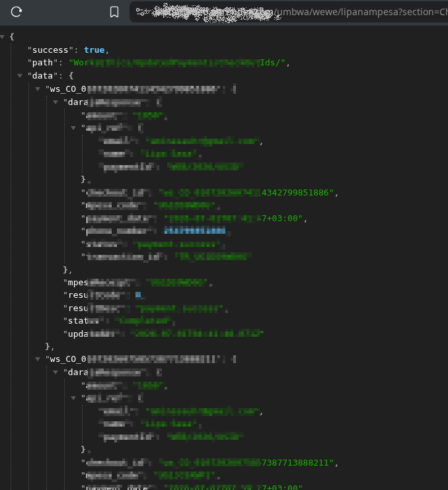Bookmark this page using the bookmark icon

[114, 12]
